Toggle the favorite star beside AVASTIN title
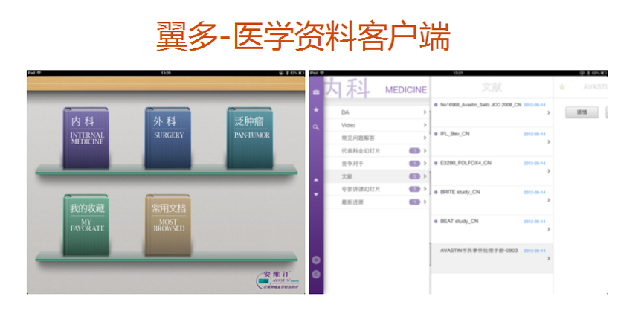This screenshot has height=311, width=644. click(562, 87)
